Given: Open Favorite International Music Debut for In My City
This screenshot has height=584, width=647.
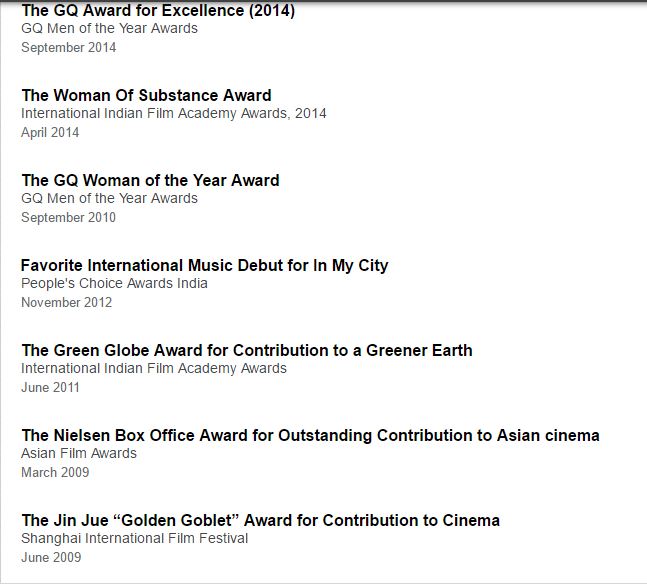Looking at the screenshot, I should [x=204, y=266].
